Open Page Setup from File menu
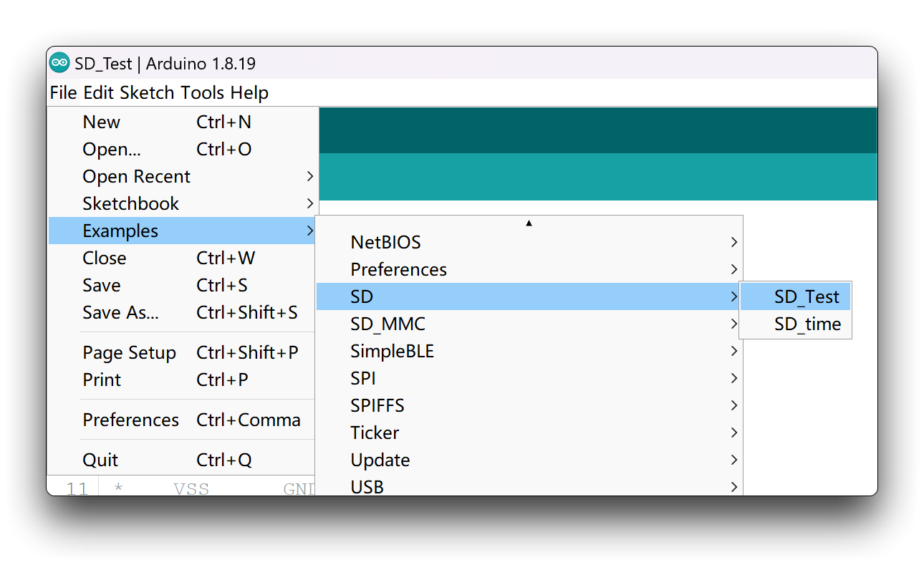The width and height of the screenshot is (924, 565). pos(182,352)
